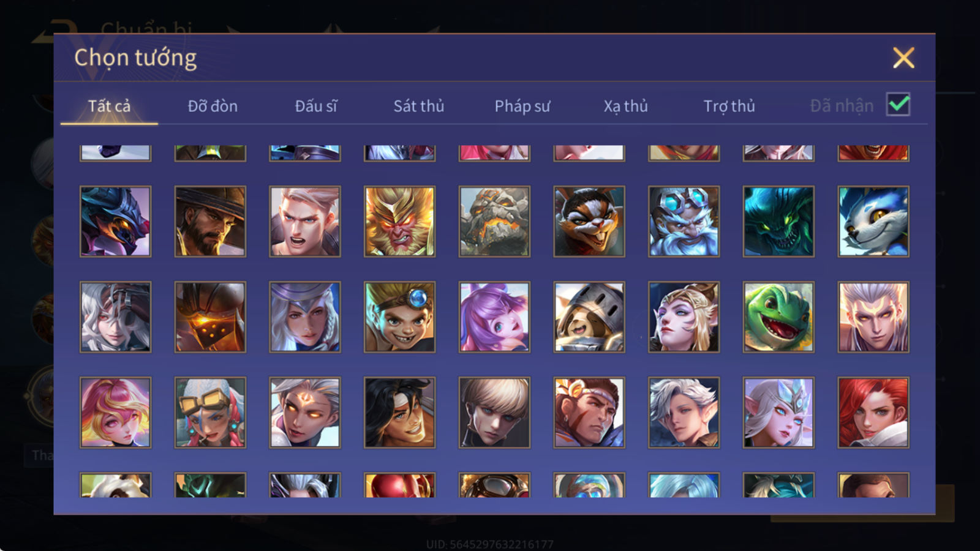The width and height of the screenshot is (980, 551).
Task: Pick the white-bearded goggles dwarf hero
Action: tap(684, 221)
